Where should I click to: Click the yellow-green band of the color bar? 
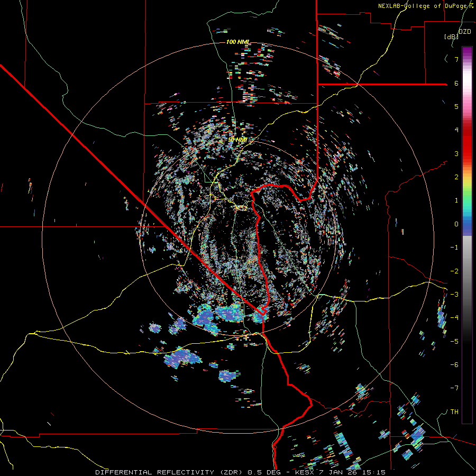467,185
